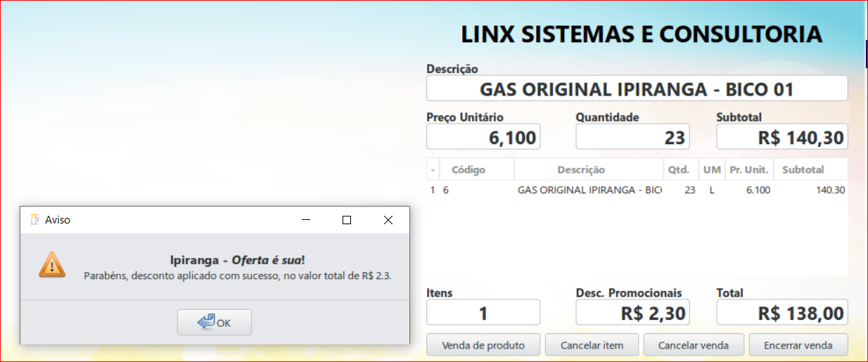
Task: Click the Ipiranga - Oferta é sua! heading
Action: click(x=237, y=259)
